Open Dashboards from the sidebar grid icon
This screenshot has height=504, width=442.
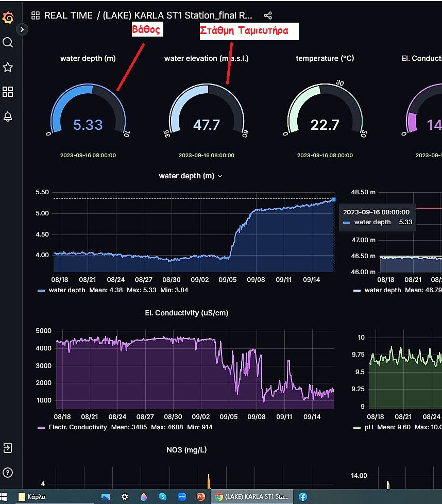pyautogui.click(x=8, y=92)
